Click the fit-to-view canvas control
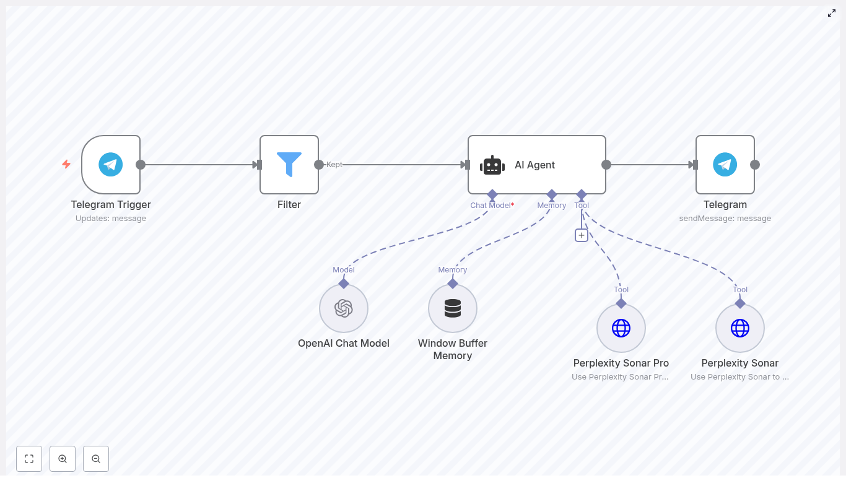This screenshot has height=504, width=846. tap(29, 459)
